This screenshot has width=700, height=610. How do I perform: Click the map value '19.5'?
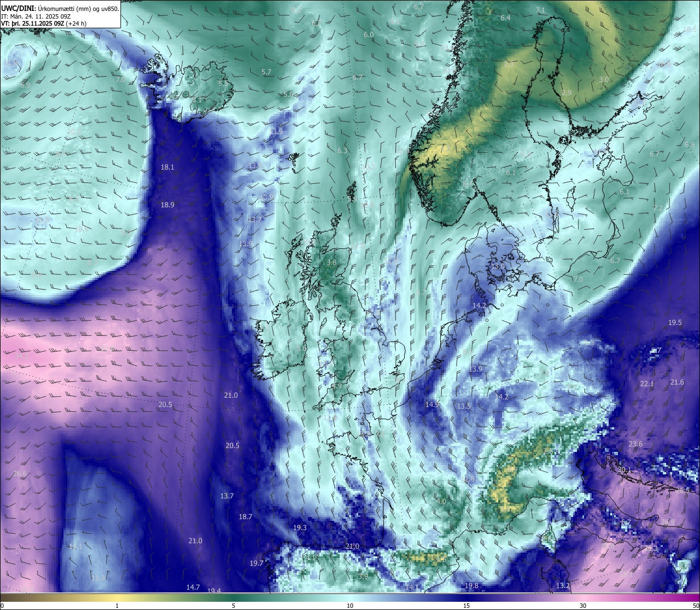[x=675, y=322]
